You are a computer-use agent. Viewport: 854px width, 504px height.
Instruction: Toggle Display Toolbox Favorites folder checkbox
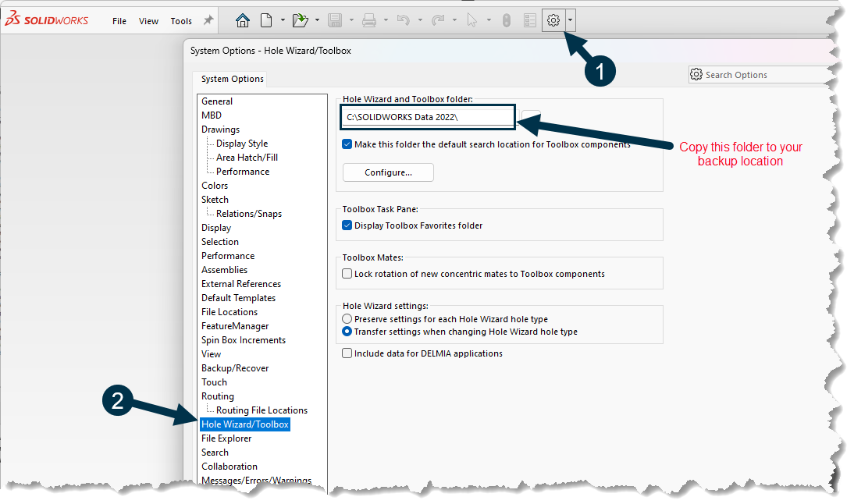tap(347, 225)
